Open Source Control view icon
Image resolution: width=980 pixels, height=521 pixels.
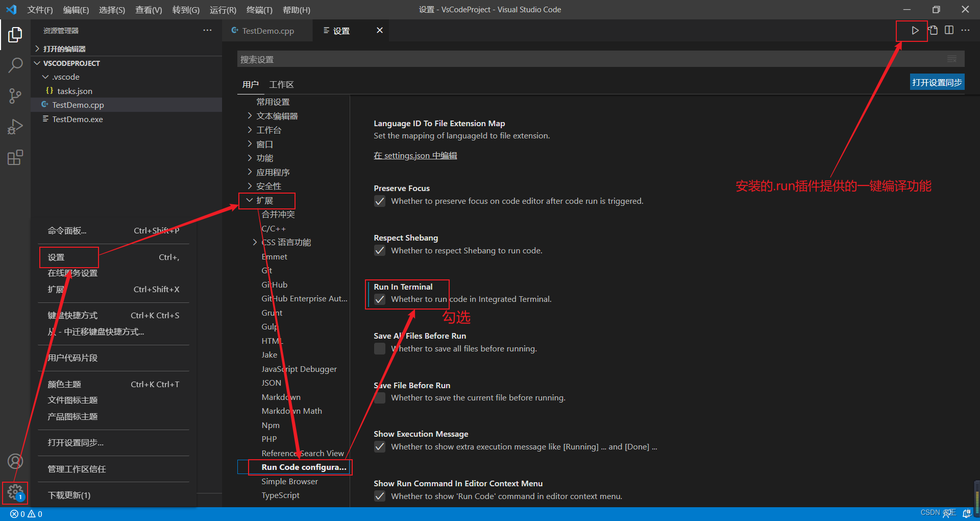(15, 96)
